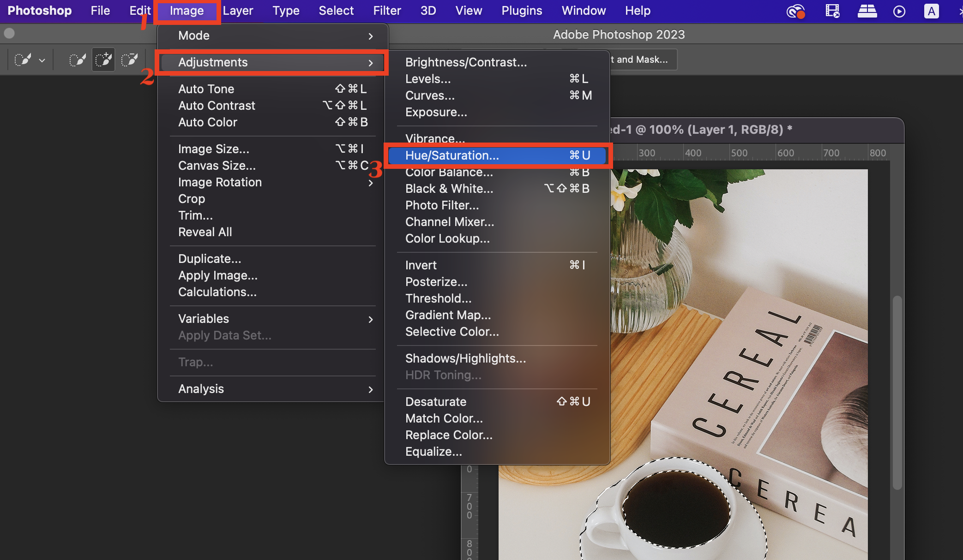Click the film strip menu bar icon
This screenshot has height=560, width=963.
tap(832, 11)
